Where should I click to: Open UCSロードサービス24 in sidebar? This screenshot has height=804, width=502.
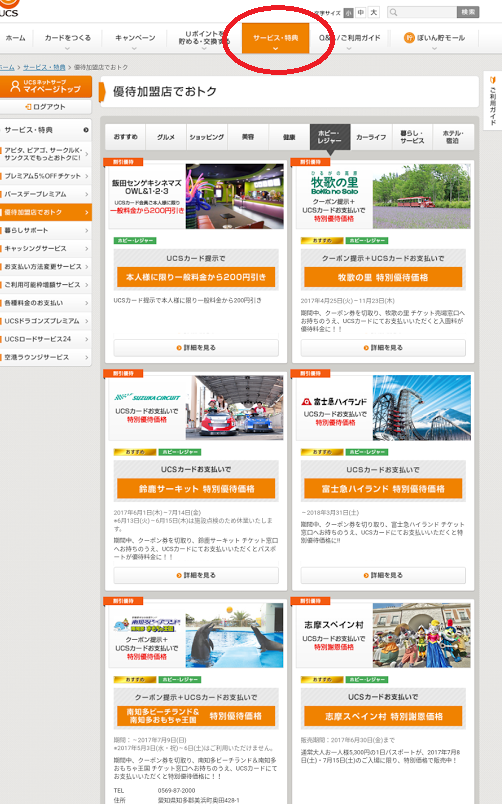[46, 339]
